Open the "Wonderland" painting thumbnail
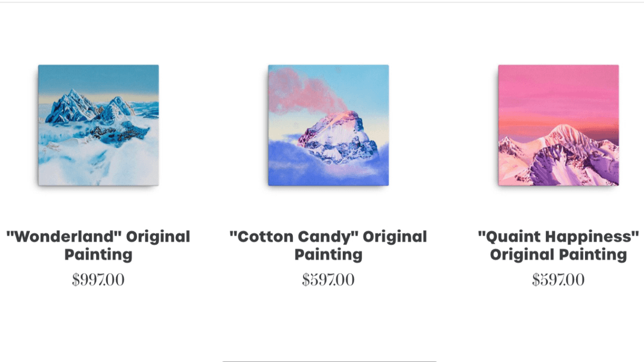The height and width of the screenshot is (362, 644). 98,125
